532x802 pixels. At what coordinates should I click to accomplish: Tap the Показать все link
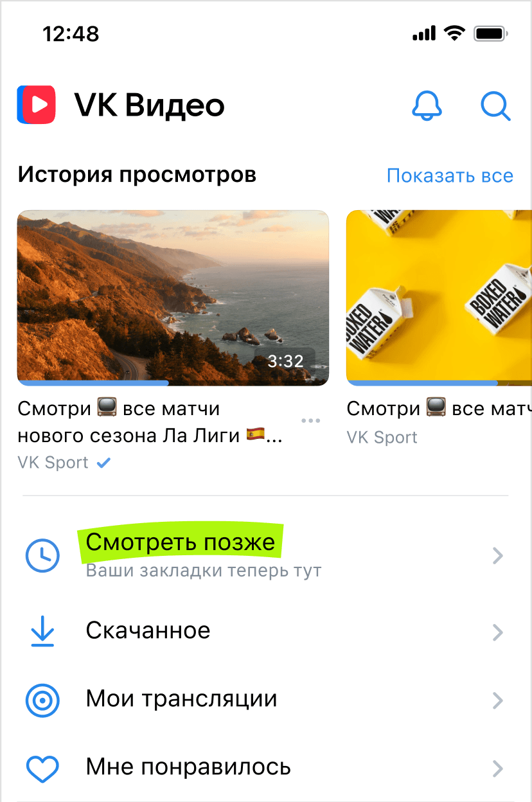point(450,175)
